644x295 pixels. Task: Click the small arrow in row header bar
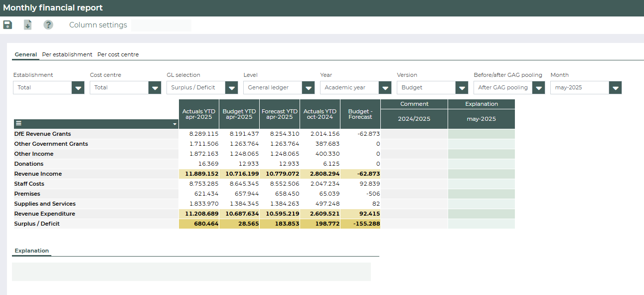174,124
